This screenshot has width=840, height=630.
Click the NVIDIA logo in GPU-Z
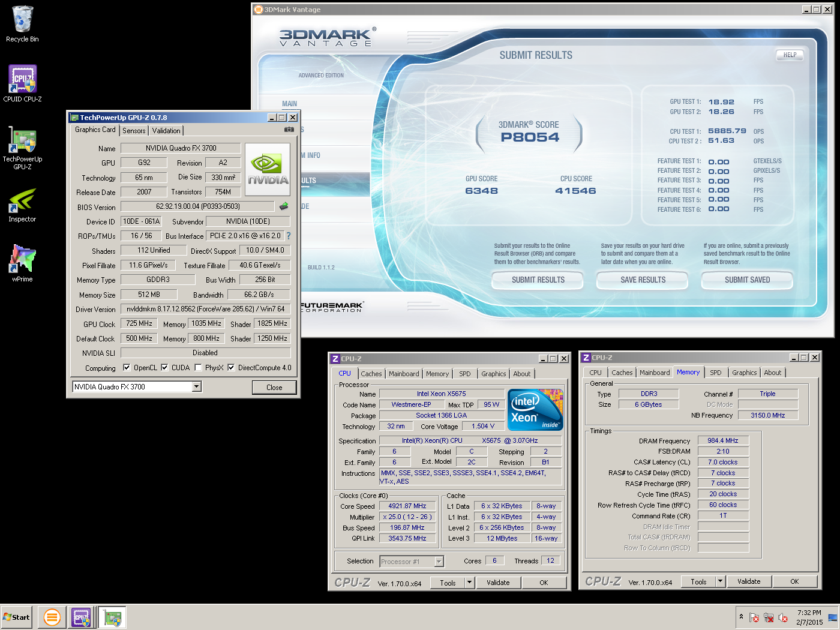(x=268, y=169)
